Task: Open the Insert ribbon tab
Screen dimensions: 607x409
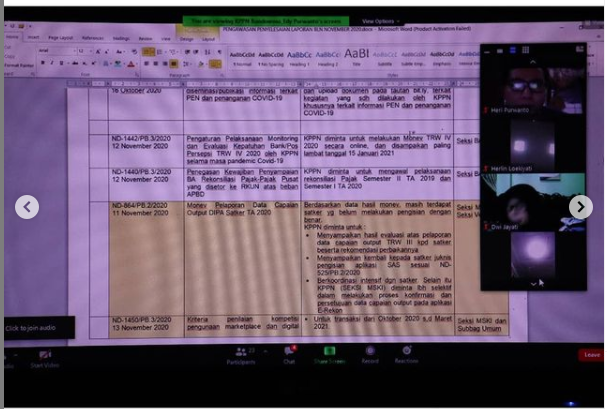Action: [x=33, y=38]
